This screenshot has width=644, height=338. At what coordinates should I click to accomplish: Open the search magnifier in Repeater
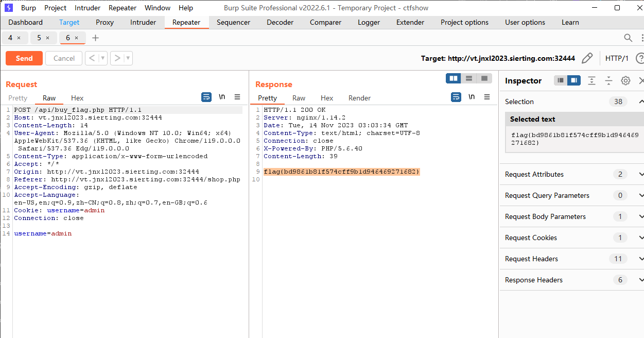pos(628,38)
